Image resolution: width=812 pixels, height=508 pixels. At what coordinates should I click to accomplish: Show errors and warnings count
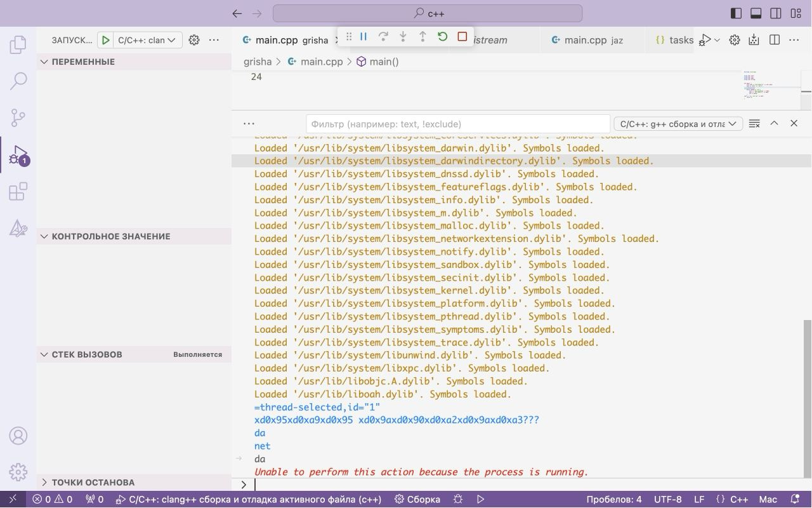coord(53,499)
